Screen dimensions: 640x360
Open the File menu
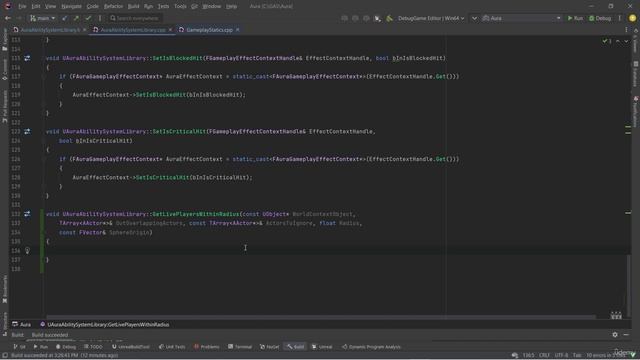pyautogui.click(x=22, y=6)
